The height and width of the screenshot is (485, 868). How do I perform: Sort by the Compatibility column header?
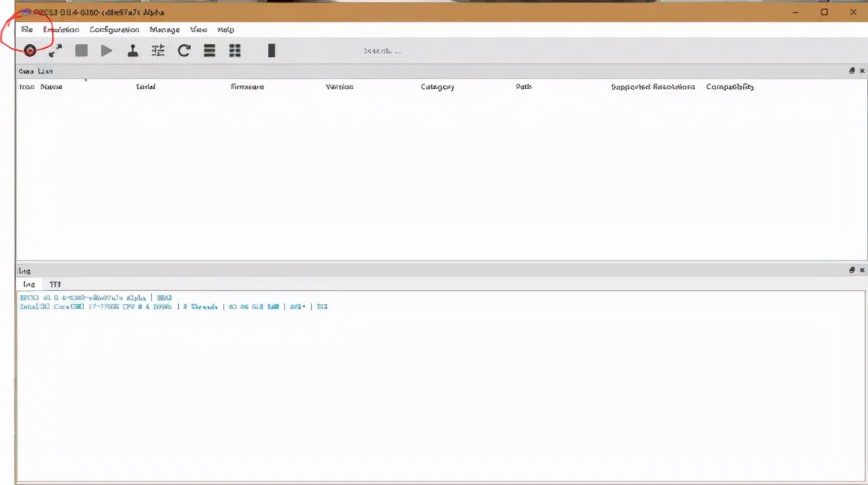[x=730, y=87]
